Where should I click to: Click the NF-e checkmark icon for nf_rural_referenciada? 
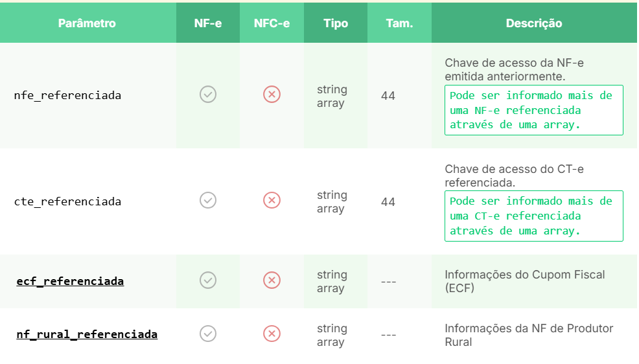tap(208, 334)
